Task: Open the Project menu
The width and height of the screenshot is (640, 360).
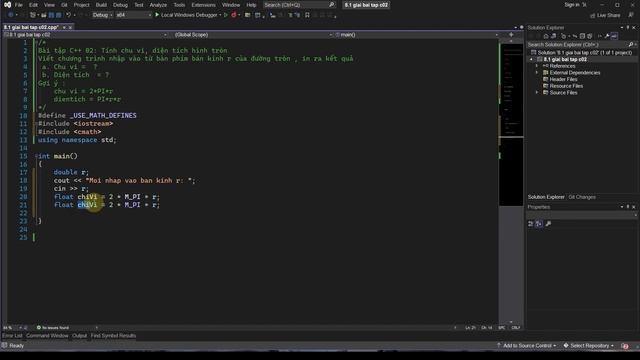Action: [81, 5]
